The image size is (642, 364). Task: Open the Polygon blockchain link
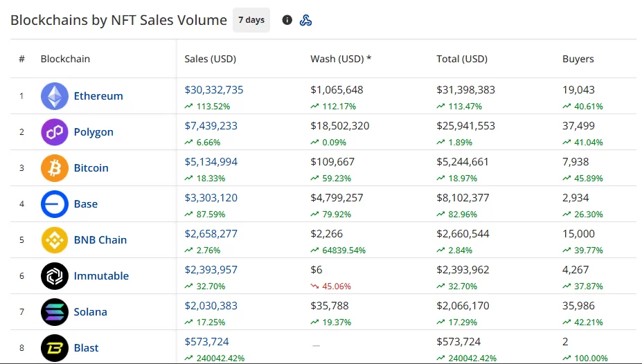click(x=93, y=132)
